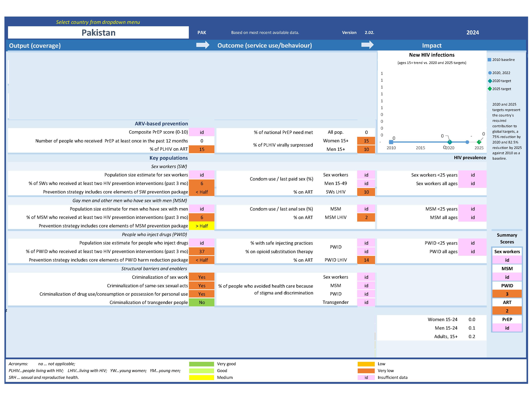The width and height of the screenshot is (532, 399).
Task: Select the Men 15-24 prevalence value 0.1
Action: click(x=472, y=328)
